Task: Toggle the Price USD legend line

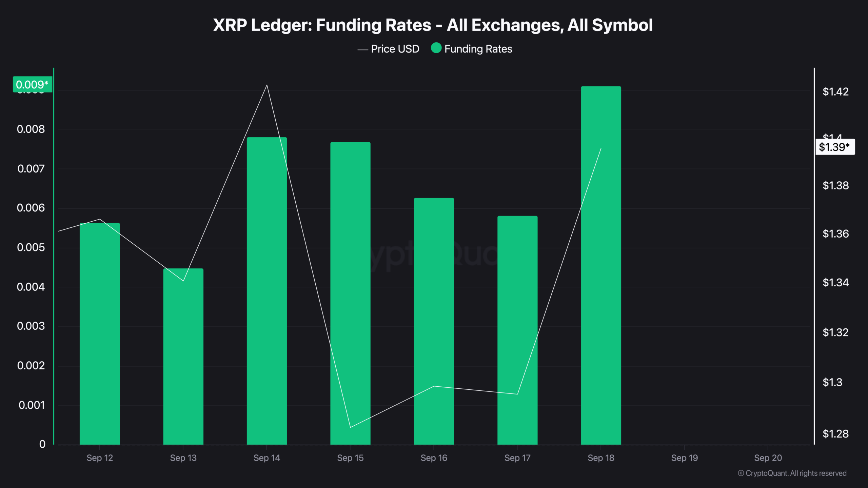Action: point(363,50)
